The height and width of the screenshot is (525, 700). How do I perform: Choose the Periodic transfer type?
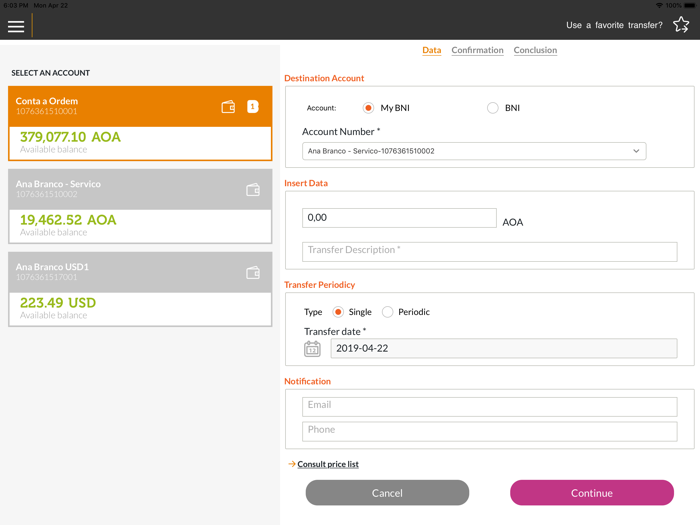[x=388, y=312]
